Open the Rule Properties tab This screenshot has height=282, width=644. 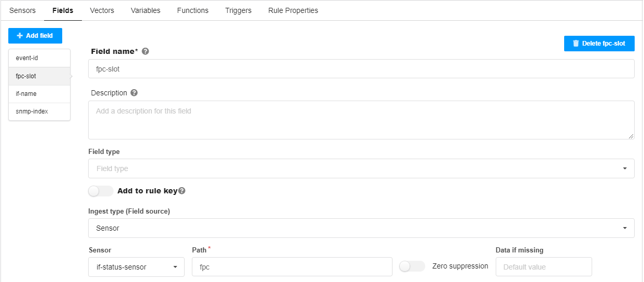point(293,10)
